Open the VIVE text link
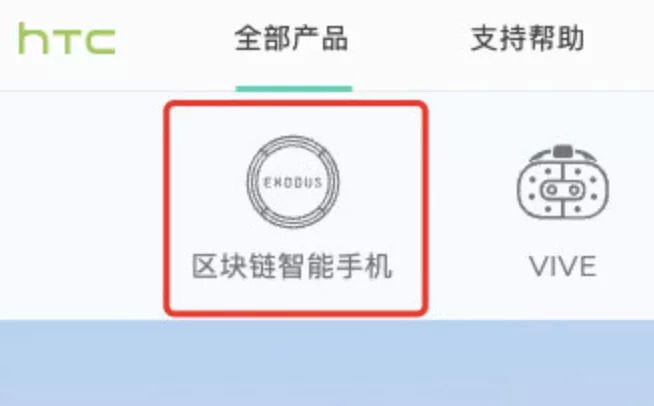Image resolution: width=654 pixels, height=406 pixels. point(563,267)
